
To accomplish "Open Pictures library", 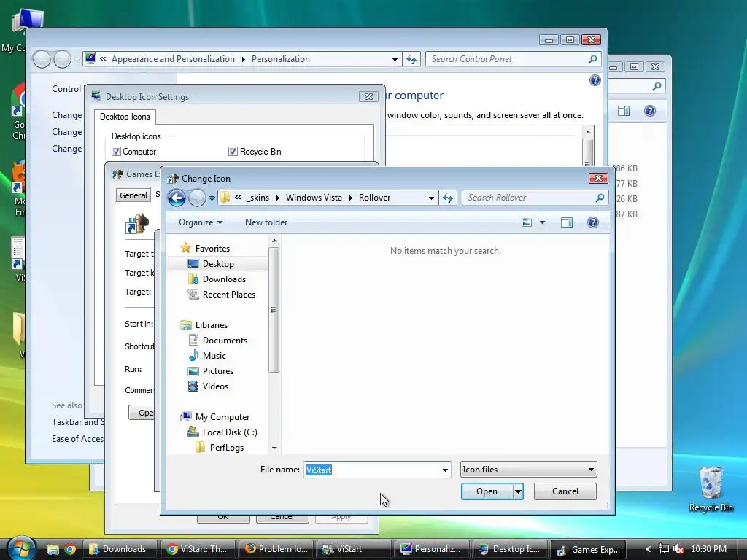I will coord(217,371).
